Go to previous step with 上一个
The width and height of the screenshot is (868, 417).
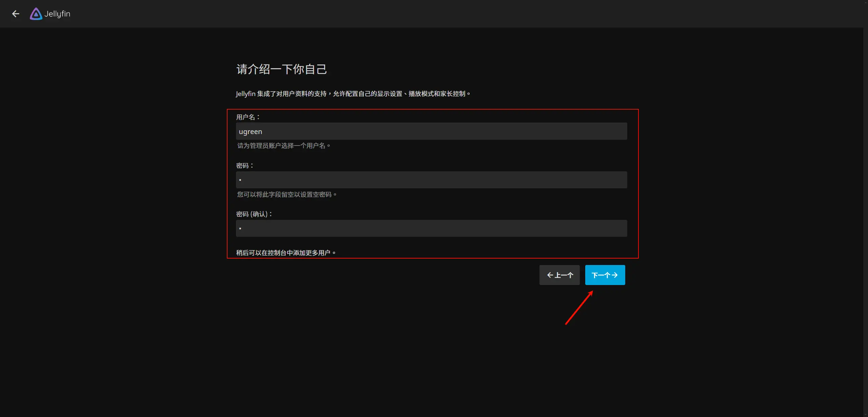click(x=559, y=275)
